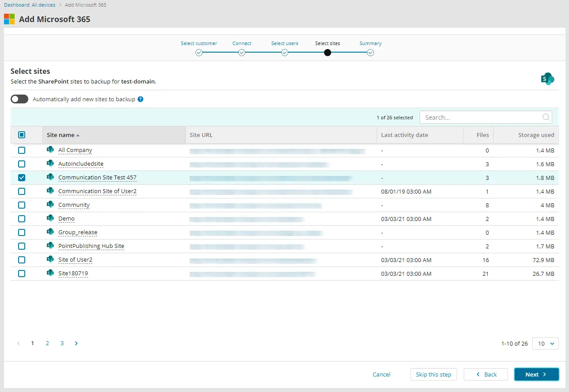The width and height of the screenshot is (569, 392).
Task: Click the previous page arrow
Action: coord(18,343)
